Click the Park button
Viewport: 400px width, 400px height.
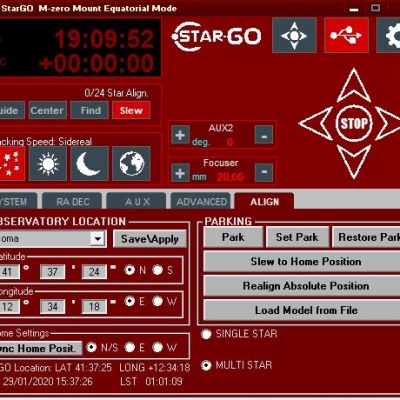tap(233, 237)
